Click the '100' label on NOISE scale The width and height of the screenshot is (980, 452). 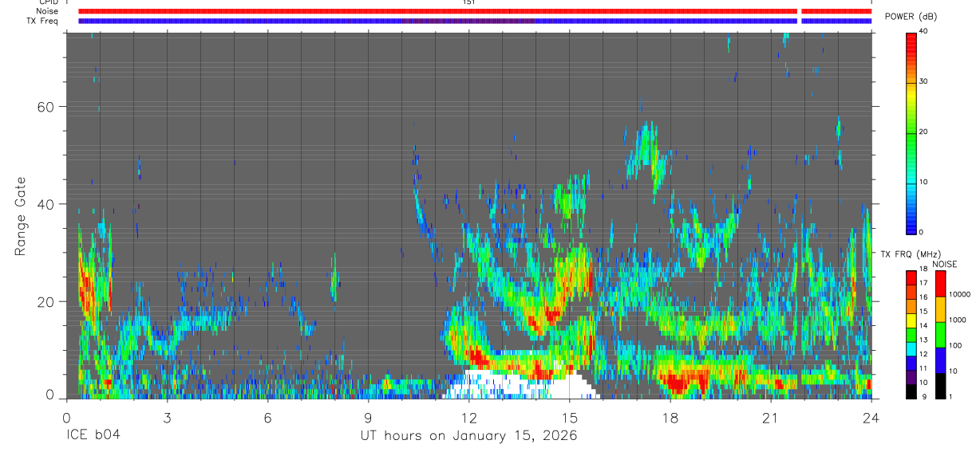[x=956, y=347]
